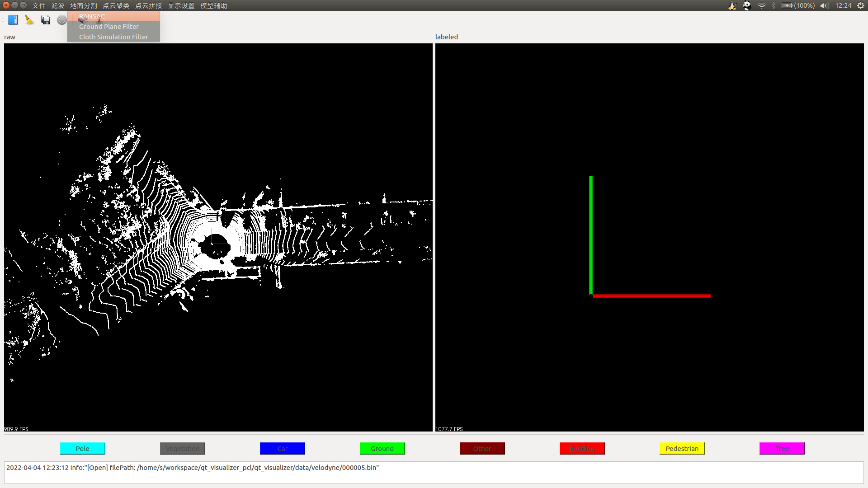This screenshot has width=868, height=488.
Task: Choose Cloth Simulation Filter menu entry
Action: [113, 37]
